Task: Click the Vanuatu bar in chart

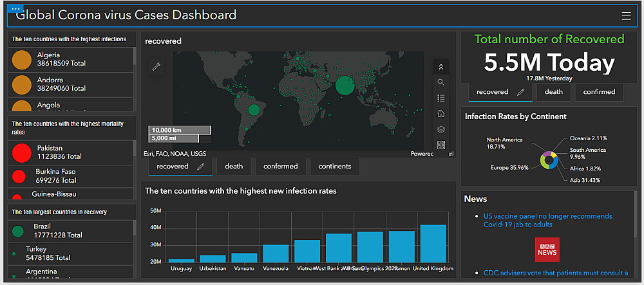Action: pos(244,257)
